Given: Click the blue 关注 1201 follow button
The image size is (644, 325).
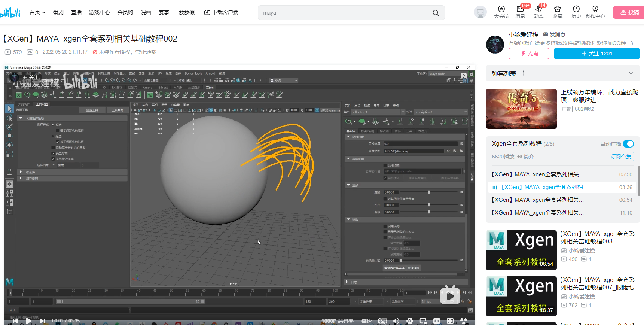Looking at the screenshot, I should 597,54.
